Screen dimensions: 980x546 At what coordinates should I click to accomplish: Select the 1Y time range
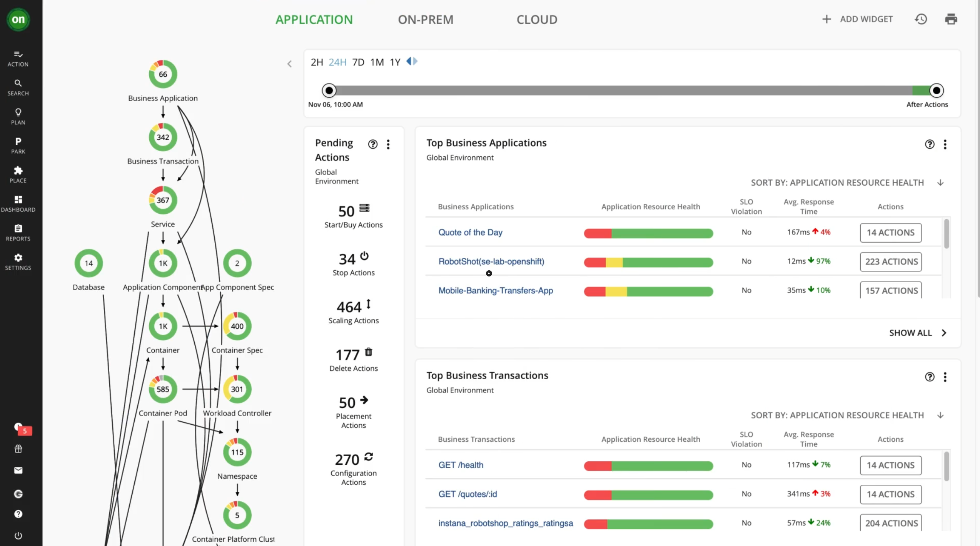(x=395, y=62)
